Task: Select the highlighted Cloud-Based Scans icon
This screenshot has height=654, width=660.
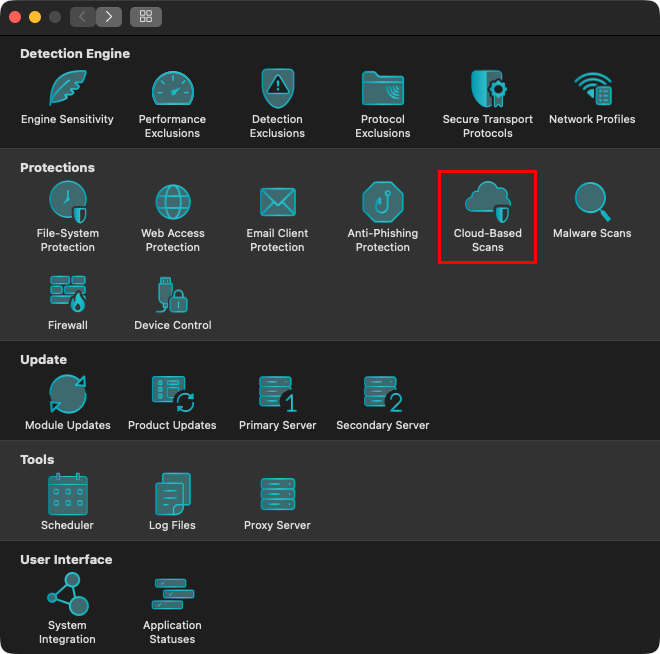Action: (x=488, y=202)
